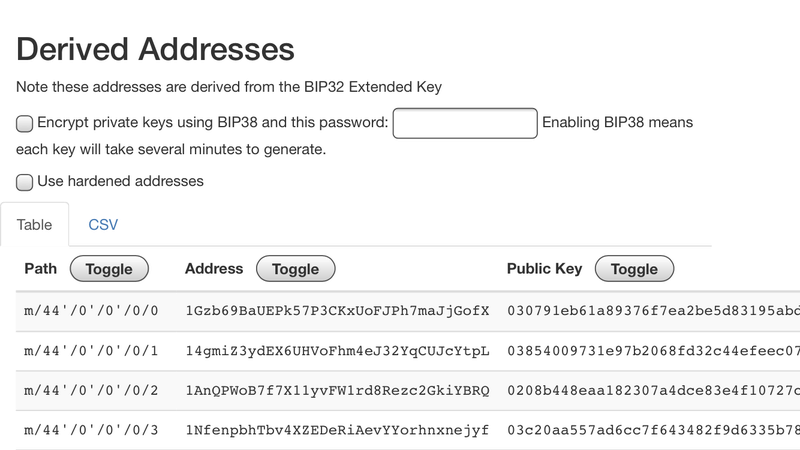Select path m/44'/0'/0'/0/3 cell
Viewport: 800px width, 450px height.
pyautogui.click(x=91, y=430)
